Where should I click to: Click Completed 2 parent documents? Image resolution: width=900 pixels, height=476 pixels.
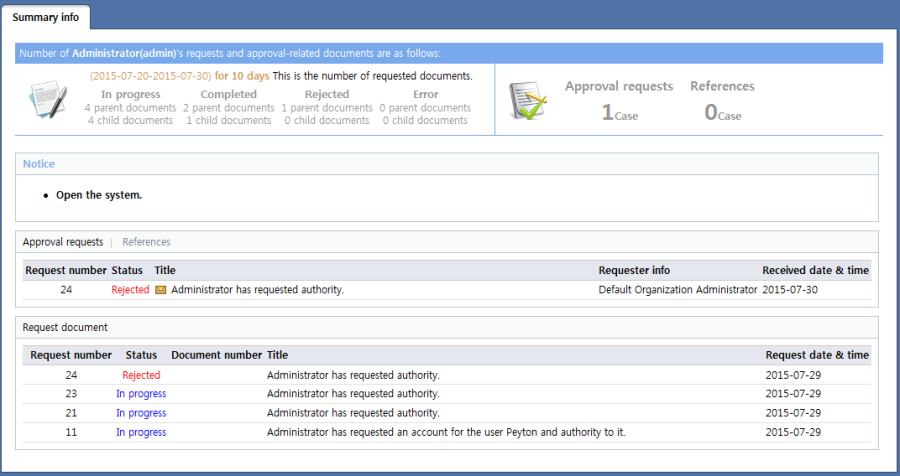tap(228, 108)
